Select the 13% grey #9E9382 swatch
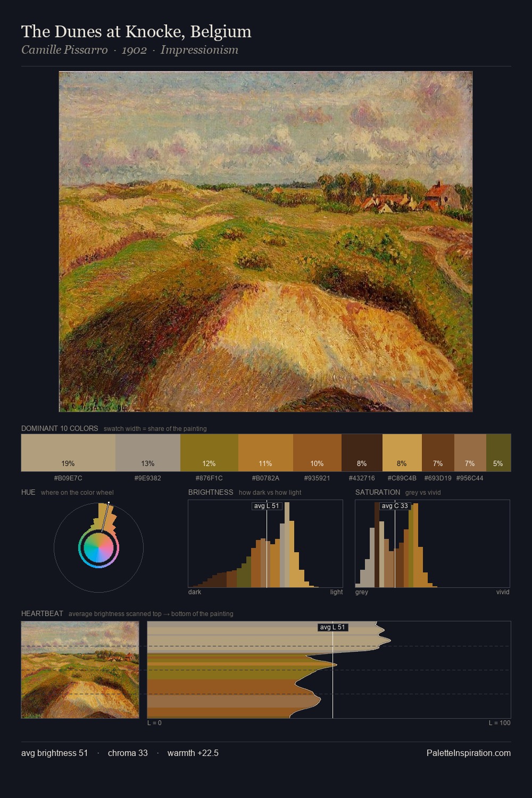Image resolution: width=532 pixels, height=798 pixels. [148, 453]
